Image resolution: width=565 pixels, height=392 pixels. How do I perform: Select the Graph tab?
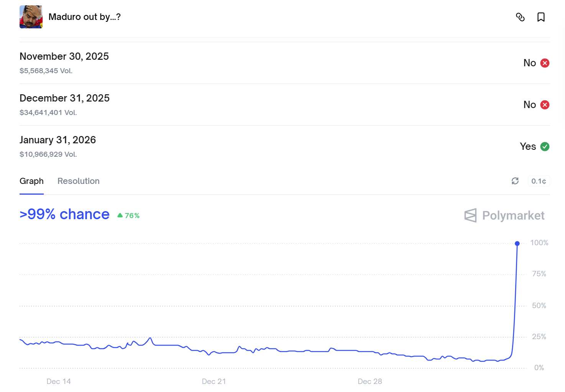31,181
